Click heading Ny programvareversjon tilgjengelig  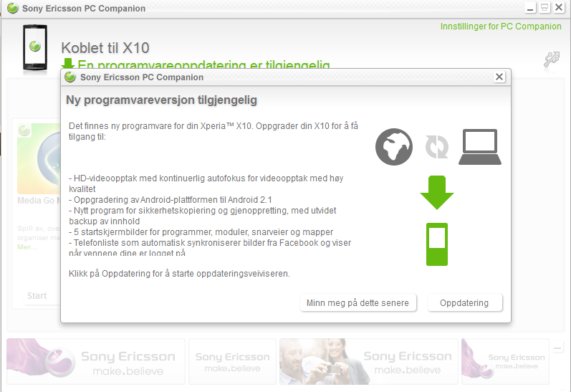tap(161, 100)
